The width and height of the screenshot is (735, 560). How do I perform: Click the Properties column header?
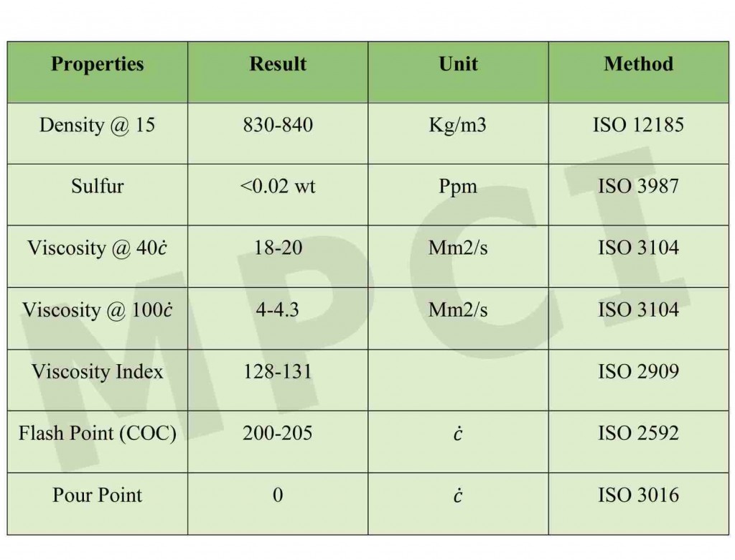tap(98, 65)
